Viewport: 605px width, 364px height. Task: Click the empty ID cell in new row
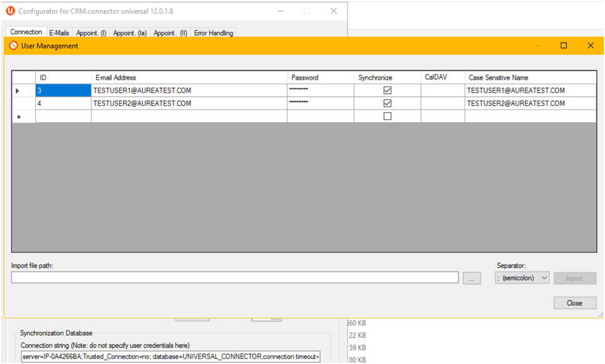pyautogui.click(x=63, y=117)
